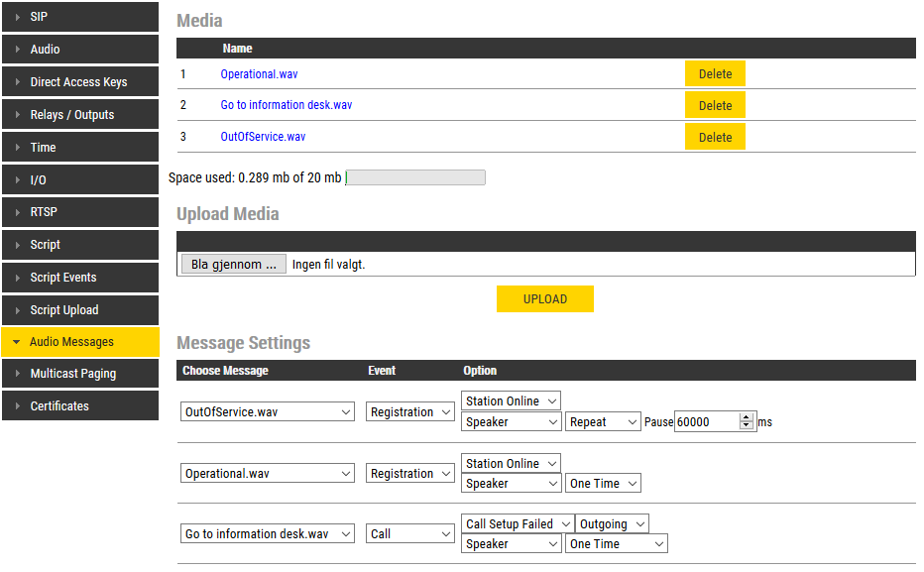Image resolution: width=924 pixels, height=572 pixels.
Task: Click the Pause value field showing 60000
Action: point(706,422)
